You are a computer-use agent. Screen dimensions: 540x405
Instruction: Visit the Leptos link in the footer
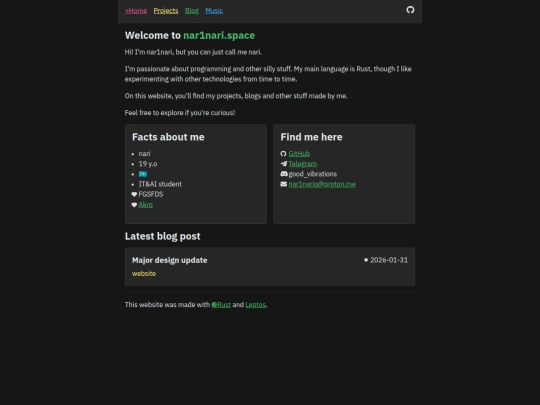click(x=256, y=305)
